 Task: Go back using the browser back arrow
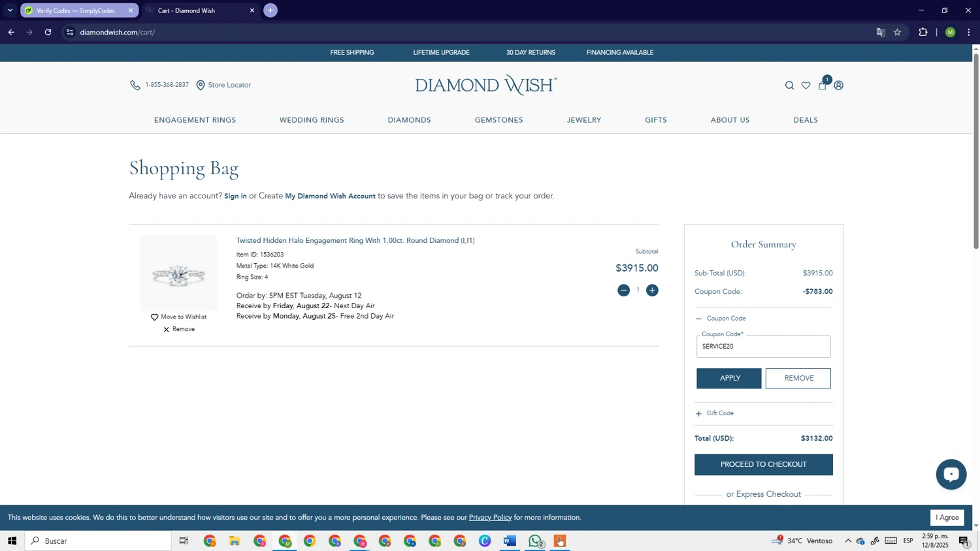point(11,32)
